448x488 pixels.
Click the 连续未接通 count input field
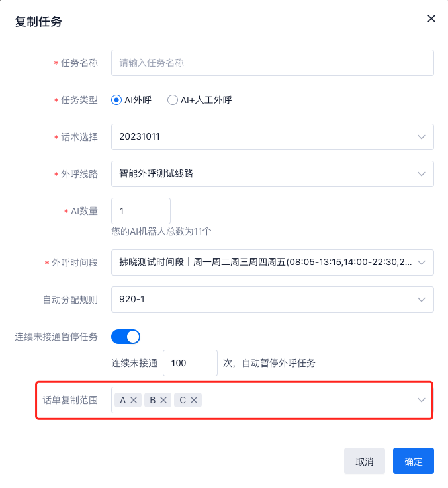click(189, 363)
